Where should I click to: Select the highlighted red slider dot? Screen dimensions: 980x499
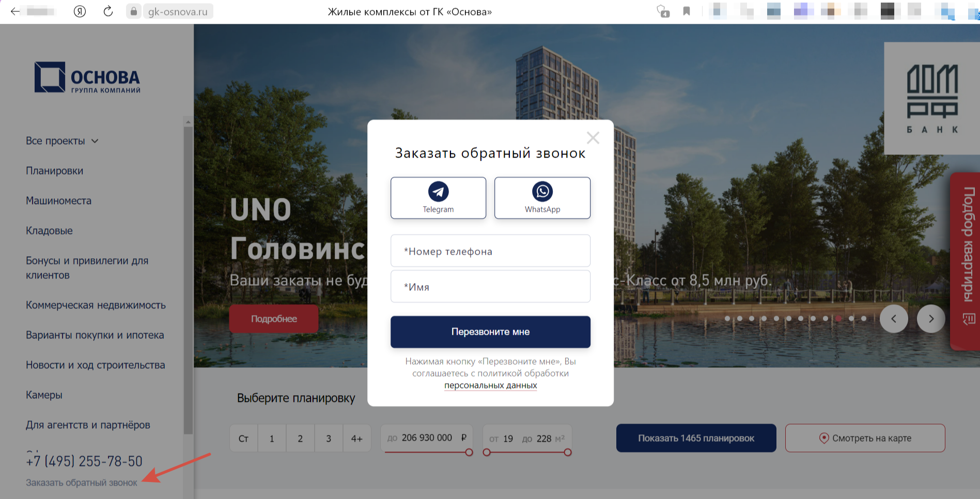(838, 318)
